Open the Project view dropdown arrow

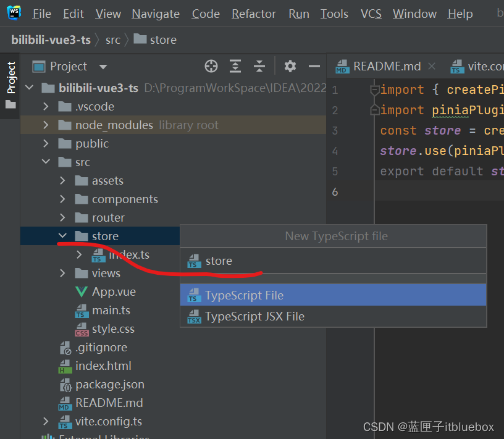point(103,67)
